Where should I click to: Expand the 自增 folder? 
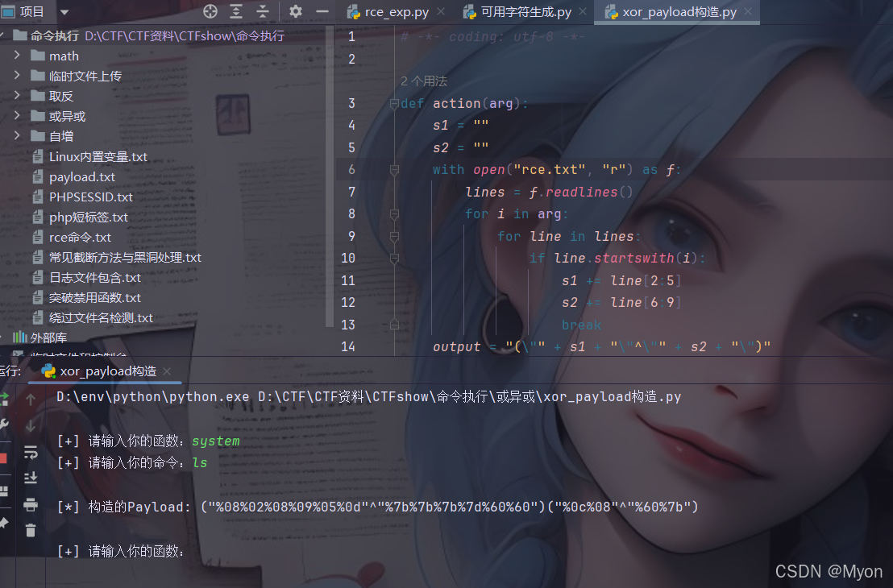pyautogui.click(x=17, y=135)
